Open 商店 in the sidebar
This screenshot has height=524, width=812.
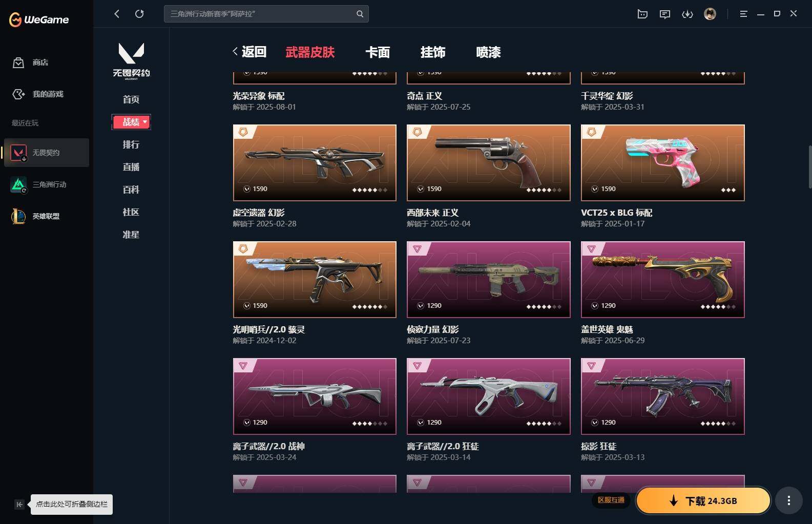[31, 62]
